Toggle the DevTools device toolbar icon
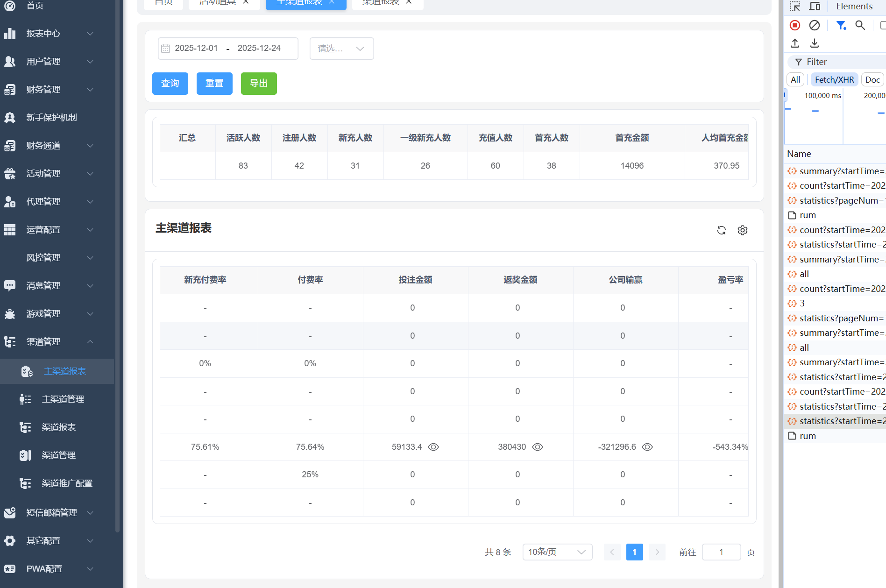This screenshot has width=886, height=588. 815,6
